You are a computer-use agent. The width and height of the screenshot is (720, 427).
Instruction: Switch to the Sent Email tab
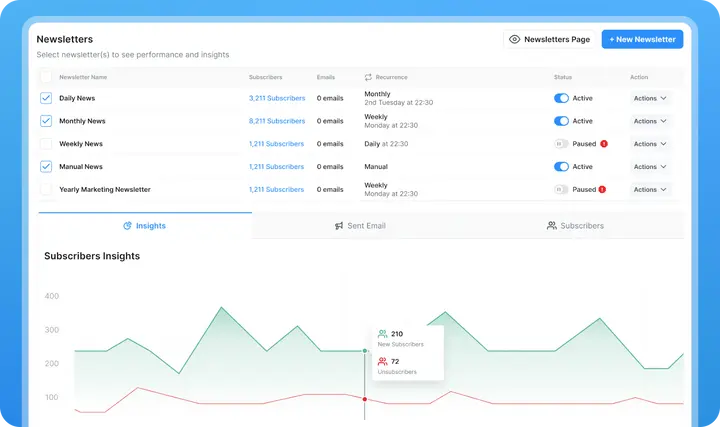click(x=360, y=225)
